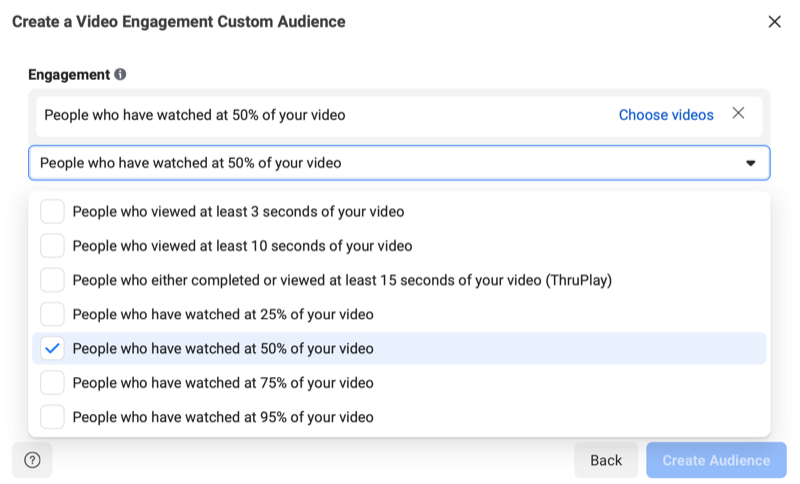Tick the watched 95% checkbox
This screenshot has height=484, width=800.
[x=52, y=417]
